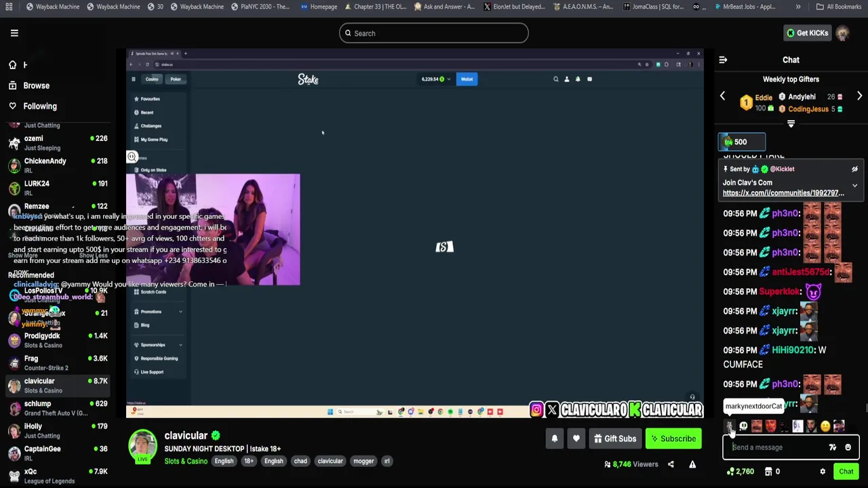Image resolution: width=868 pixels, height=488 pixels.
Task: Open LURK24 channel in sidebar
Action: pos(58,188)
